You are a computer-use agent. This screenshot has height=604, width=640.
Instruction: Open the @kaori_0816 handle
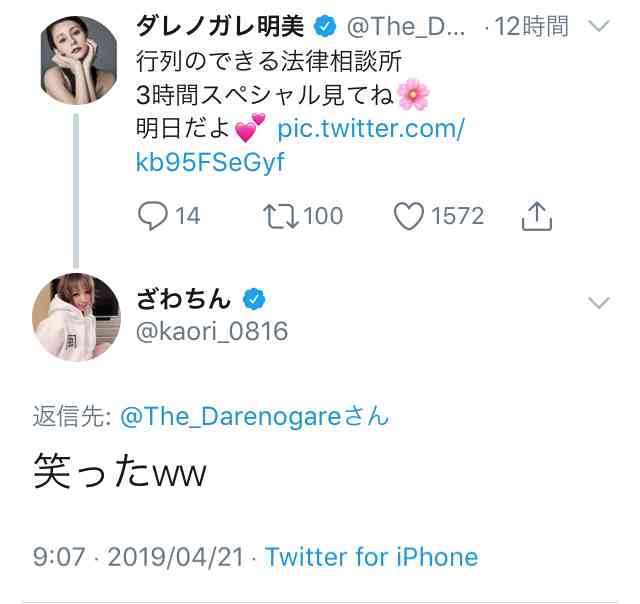click(x=211, y=331)
